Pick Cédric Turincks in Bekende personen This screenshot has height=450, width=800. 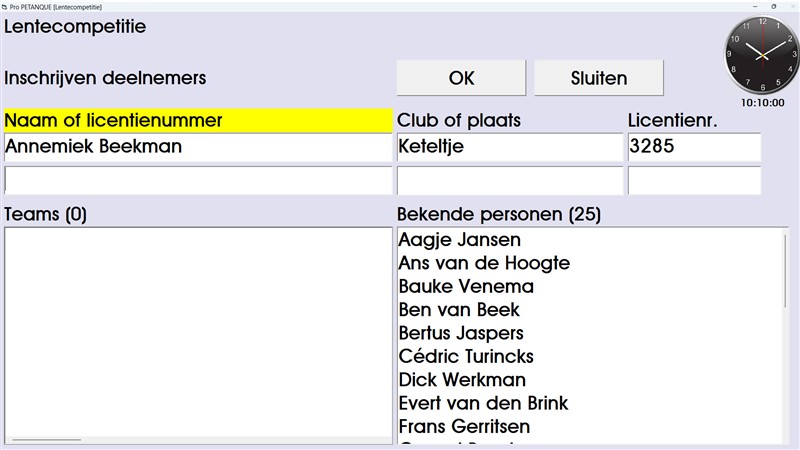pos(466,357)
